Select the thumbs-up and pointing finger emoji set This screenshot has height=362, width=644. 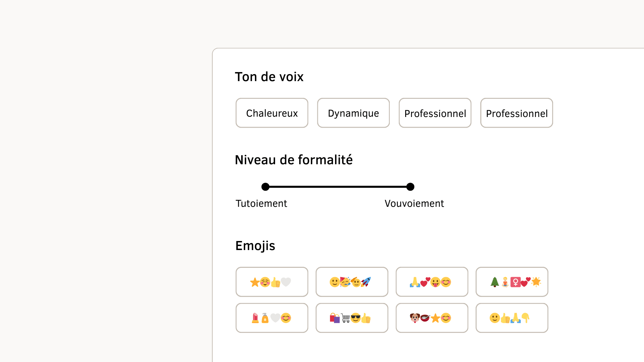click(x=512, y=318)
